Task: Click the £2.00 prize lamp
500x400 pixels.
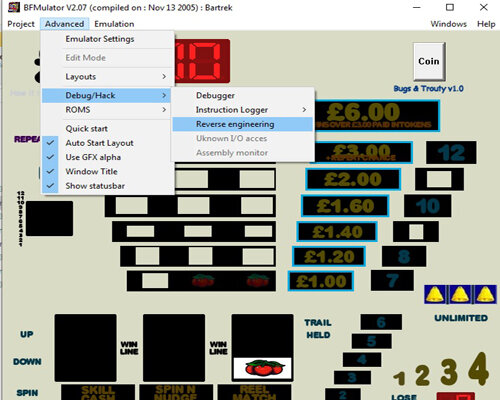Action: [x=353, y=179]
